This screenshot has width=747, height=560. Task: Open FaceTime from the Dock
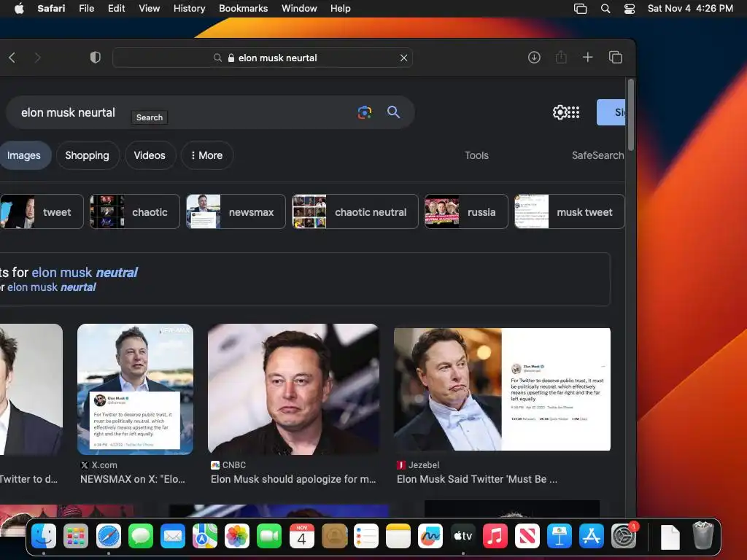tap(269, 536)
